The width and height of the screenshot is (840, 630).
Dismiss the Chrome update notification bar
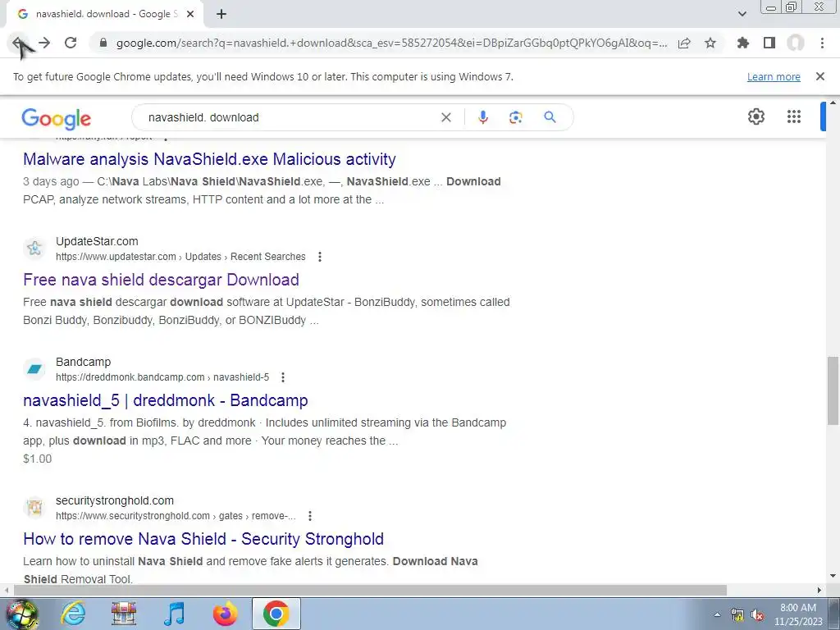819,76
